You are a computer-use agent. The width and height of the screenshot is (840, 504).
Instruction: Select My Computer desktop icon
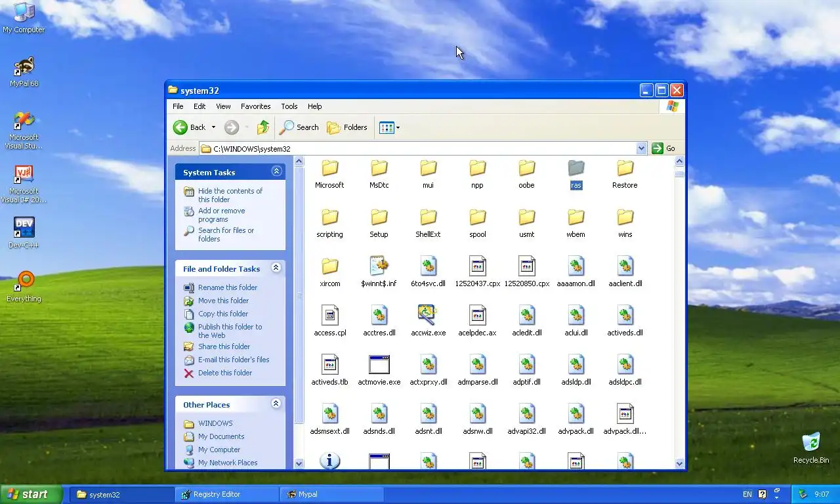[24, 18]
